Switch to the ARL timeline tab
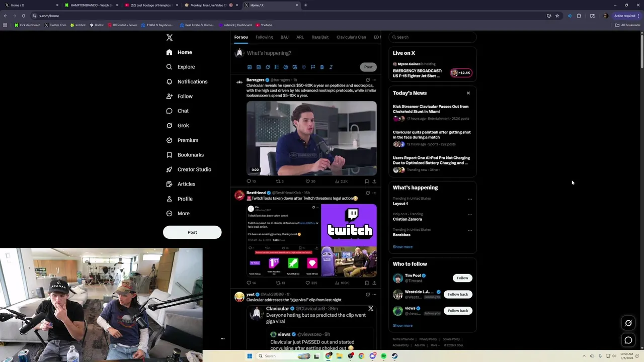 (300, 37)
